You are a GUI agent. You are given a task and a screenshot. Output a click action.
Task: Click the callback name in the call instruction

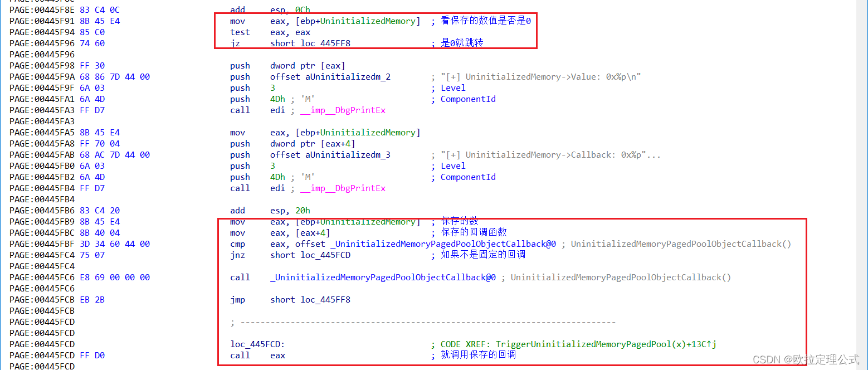pyautogui.click(x=383, y=277)
